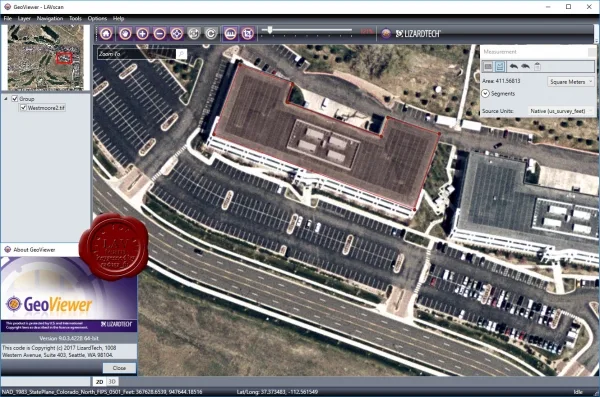Toggle the Westmoore2.tif layer checkbox

(x=23, y=108)
